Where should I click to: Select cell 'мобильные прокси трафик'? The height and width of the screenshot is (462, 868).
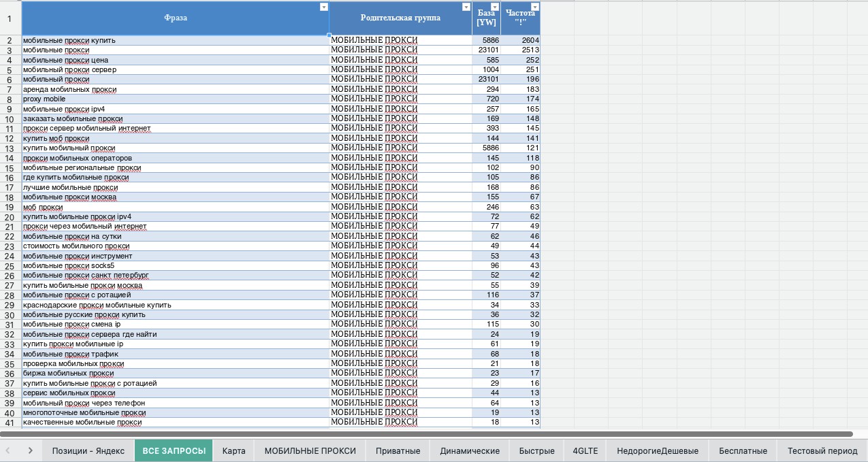point(176,354)
